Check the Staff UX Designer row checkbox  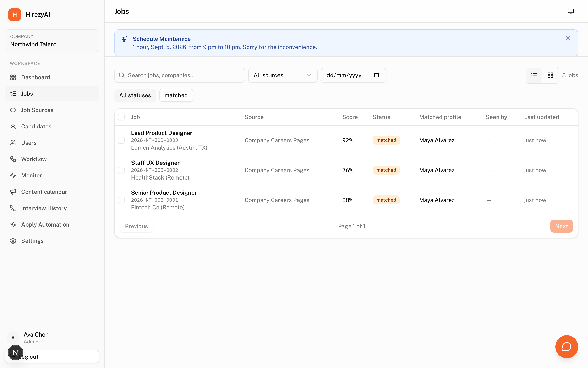click(x=121, y=170)
